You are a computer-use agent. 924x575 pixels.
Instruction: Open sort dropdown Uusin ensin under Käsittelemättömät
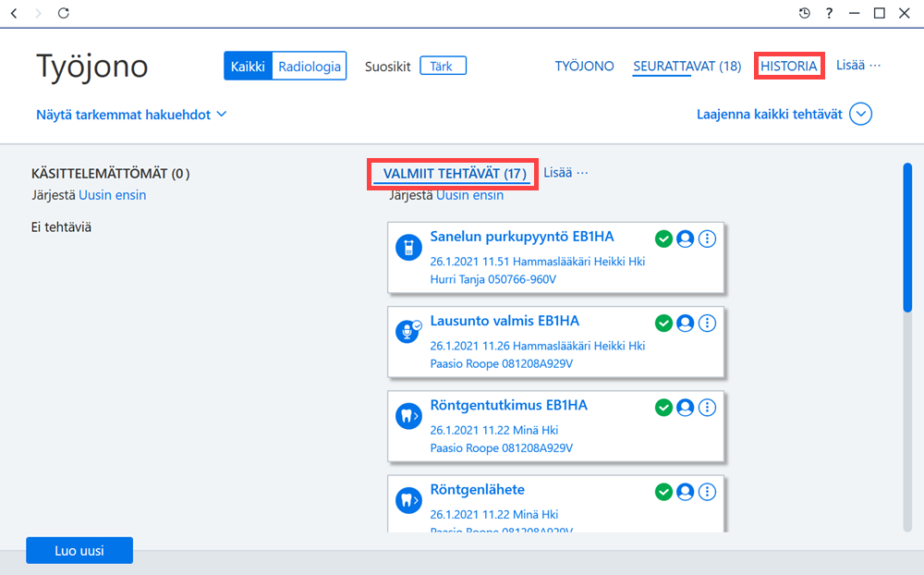coord(112,195)
